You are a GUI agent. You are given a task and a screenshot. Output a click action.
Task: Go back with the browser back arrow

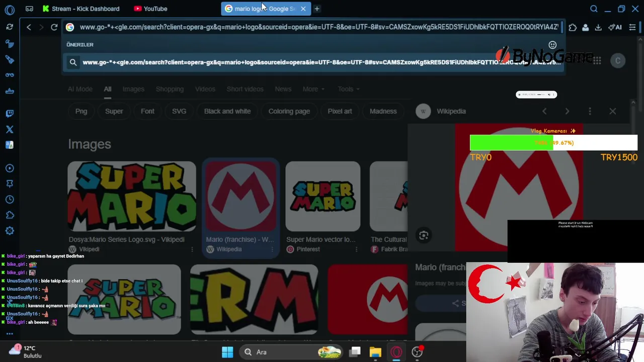[29, 27]
